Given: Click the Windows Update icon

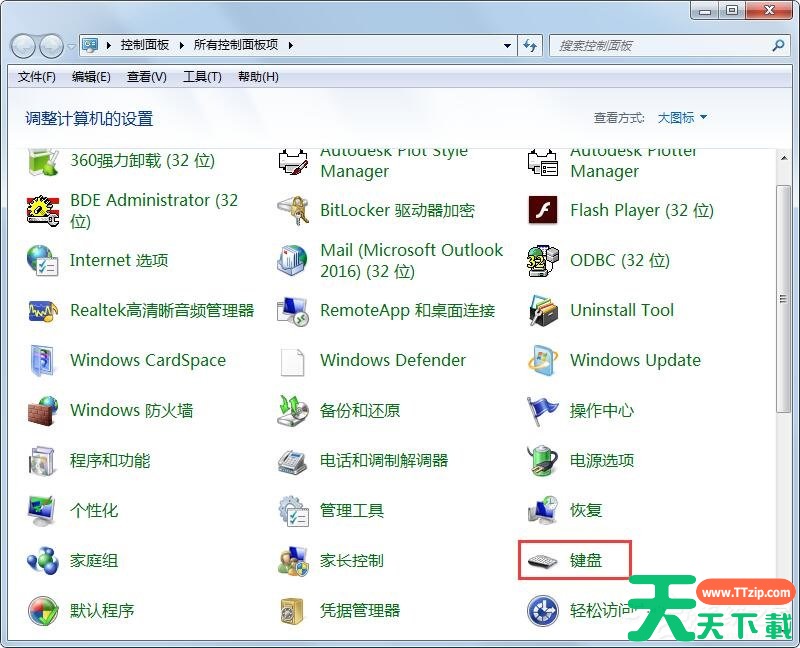Looking at the screenshot, I should 543,360.
